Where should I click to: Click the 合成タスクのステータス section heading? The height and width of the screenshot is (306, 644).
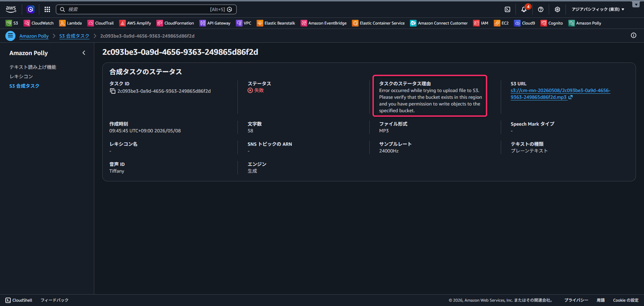click(x=146, y=72)
